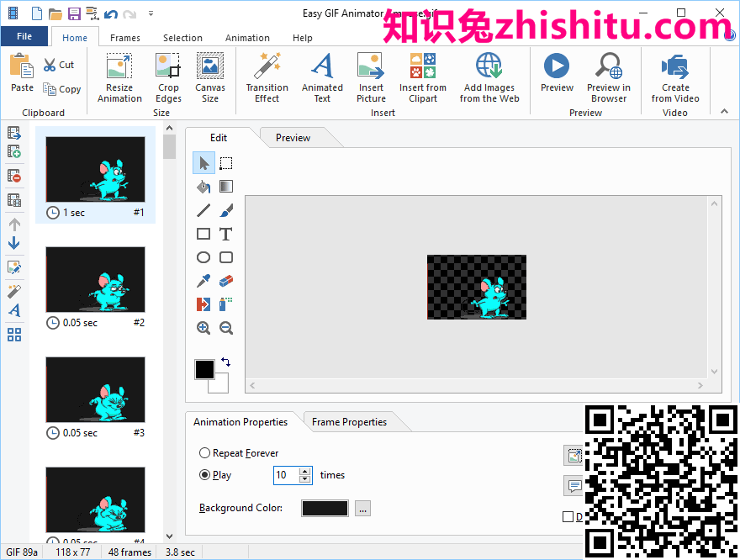The width and height of the screenshot is (740, 560).
Task: Select the Repeat Forever option
Action: click(x=239, y=453)
